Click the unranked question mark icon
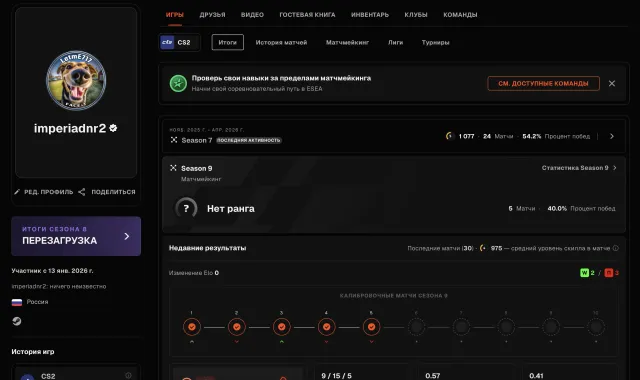This screenshot has width=640, height=380. point(186,209)
